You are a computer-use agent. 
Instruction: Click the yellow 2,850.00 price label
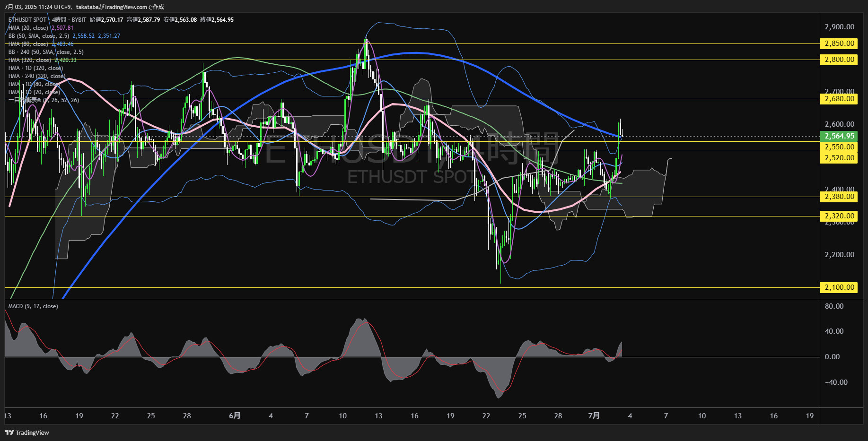click(839, 43)
